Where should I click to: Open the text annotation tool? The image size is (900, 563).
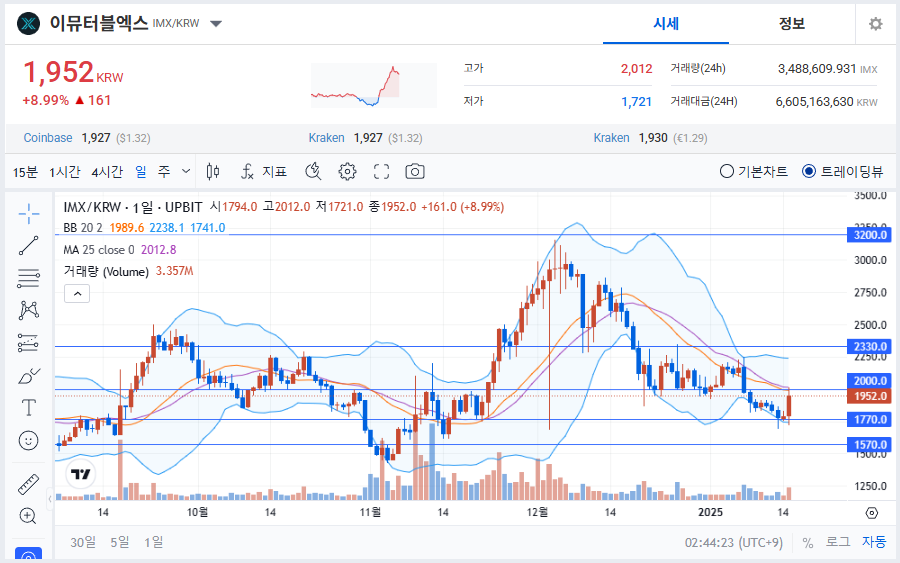(x=28, y=408)
